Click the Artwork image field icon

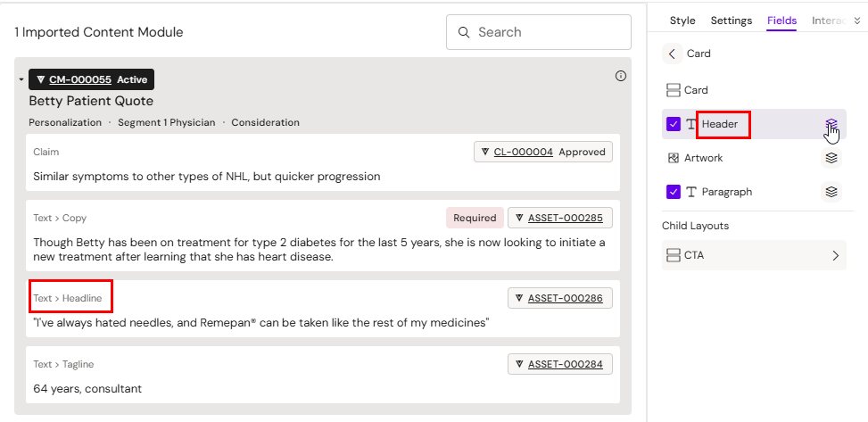(x=674, y=158)
